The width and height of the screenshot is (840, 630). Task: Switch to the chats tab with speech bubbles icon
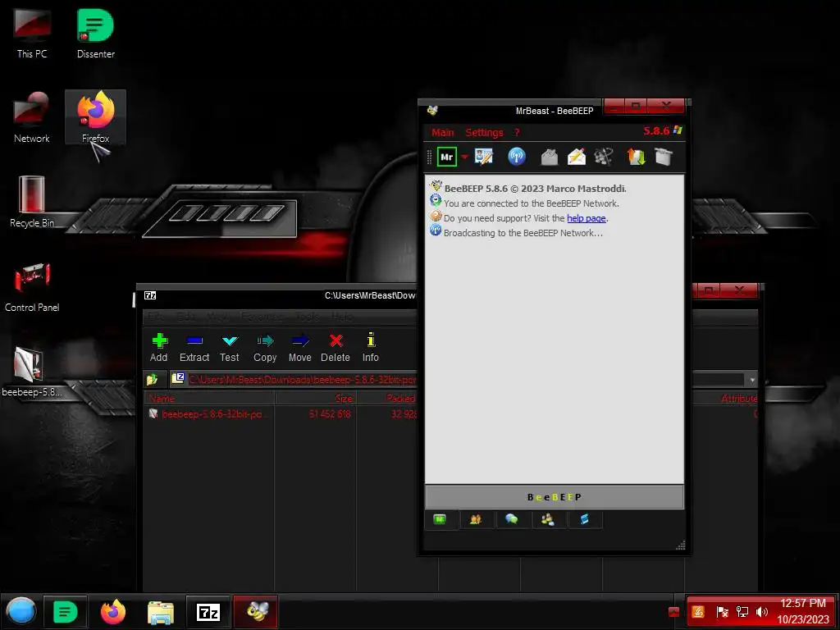pos(512,519)
